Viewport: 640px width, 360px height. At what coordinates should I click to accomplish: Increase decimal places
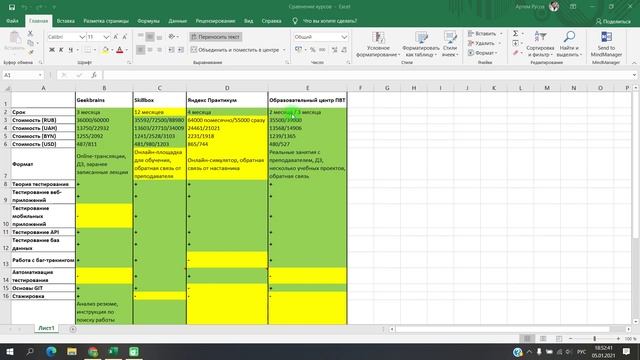click(x=335, y=50)
